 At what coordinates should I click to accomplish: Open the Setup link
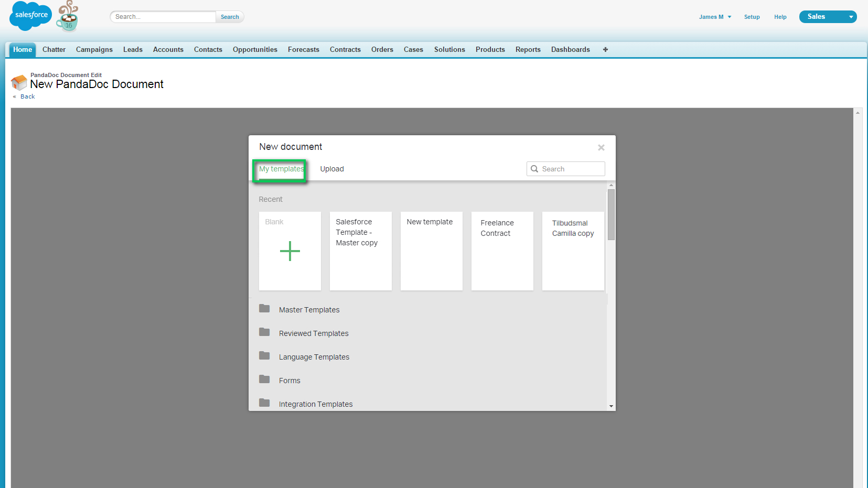752,17
